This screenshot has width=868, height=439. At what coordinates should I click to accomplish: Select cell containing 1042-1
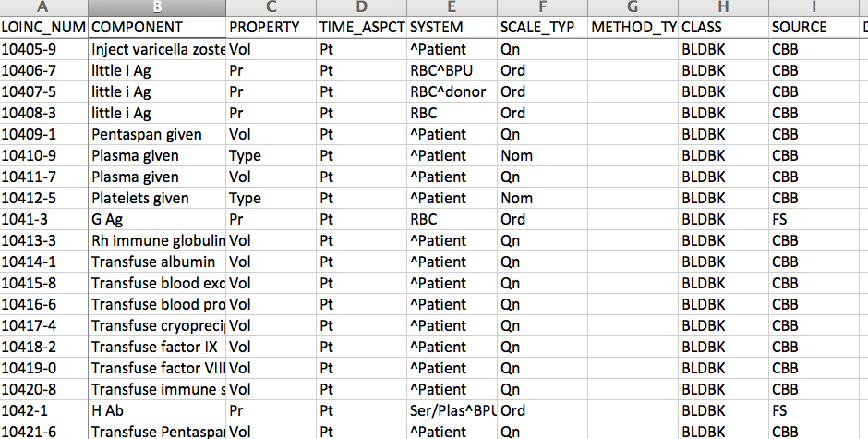click(43, 410)
